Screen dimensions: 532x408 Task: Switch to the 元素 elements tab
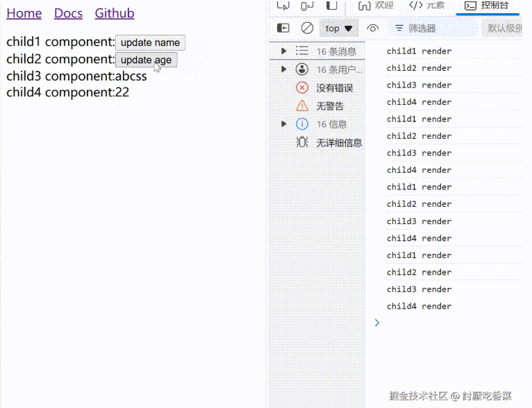tap(427, 6)
